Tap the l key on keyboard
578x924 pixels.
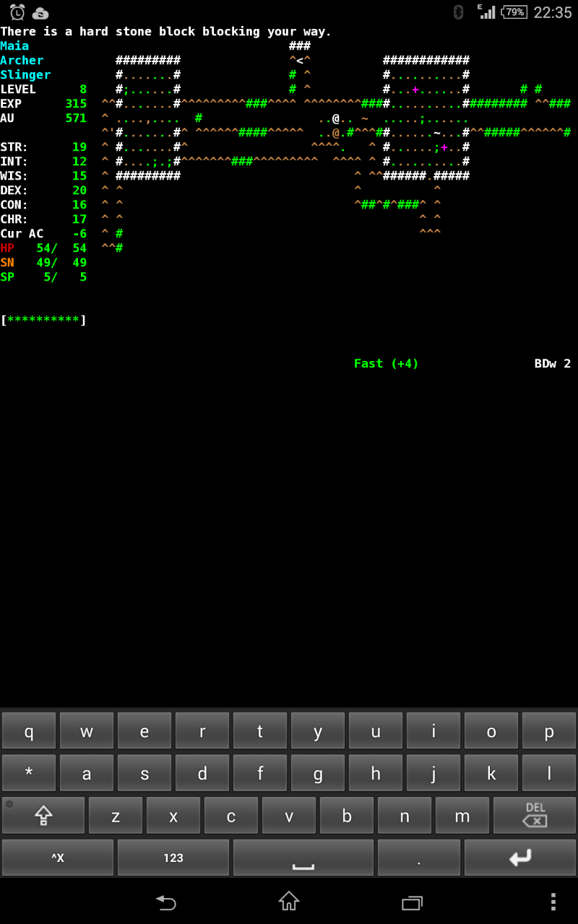click(549, 773)
